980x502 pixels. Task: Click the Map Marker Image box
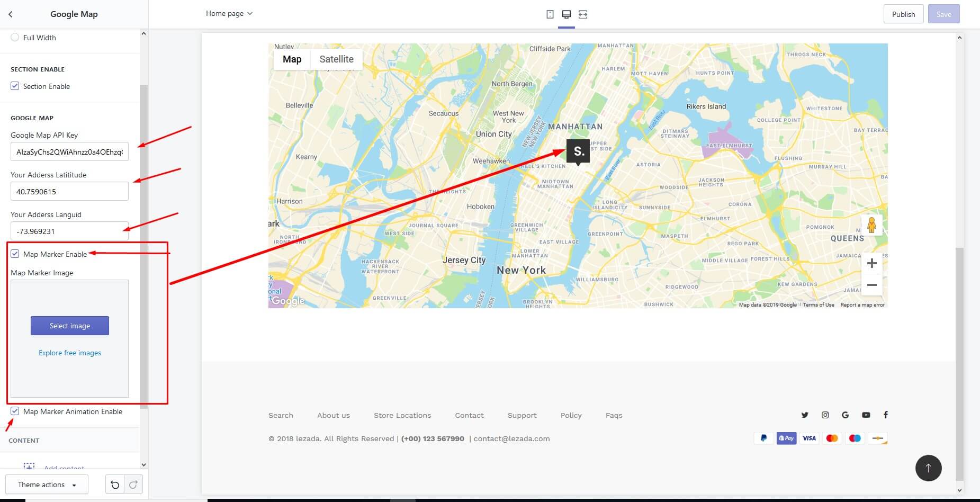pos(69,338)
